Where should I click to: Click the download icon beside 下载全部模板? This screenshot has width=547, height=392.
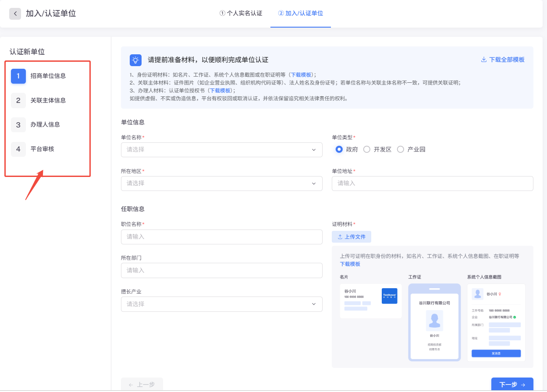(484, 60)
